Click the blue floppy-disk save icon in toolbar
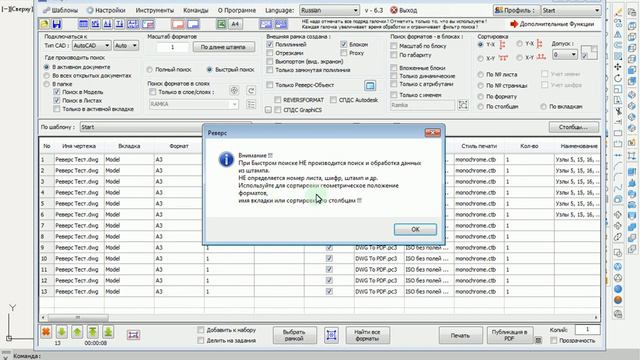640x360 pixels. click(56, 24)
